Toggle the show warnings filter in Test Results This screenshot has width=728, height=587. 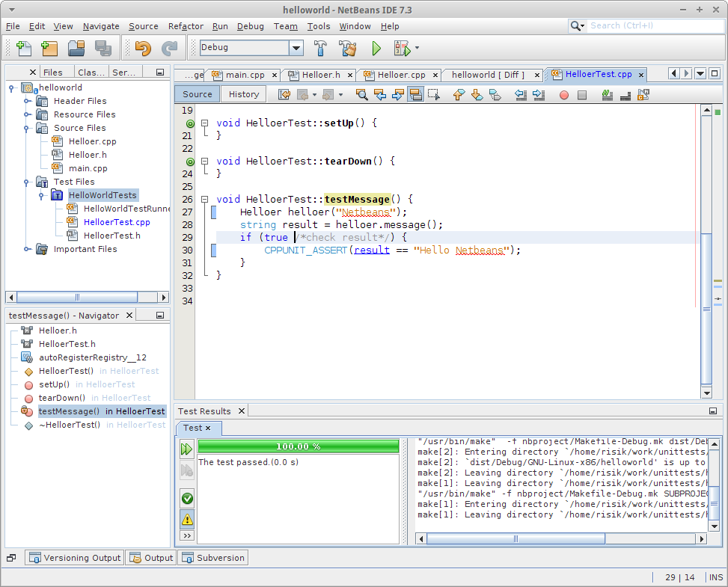tap(187, 518)
